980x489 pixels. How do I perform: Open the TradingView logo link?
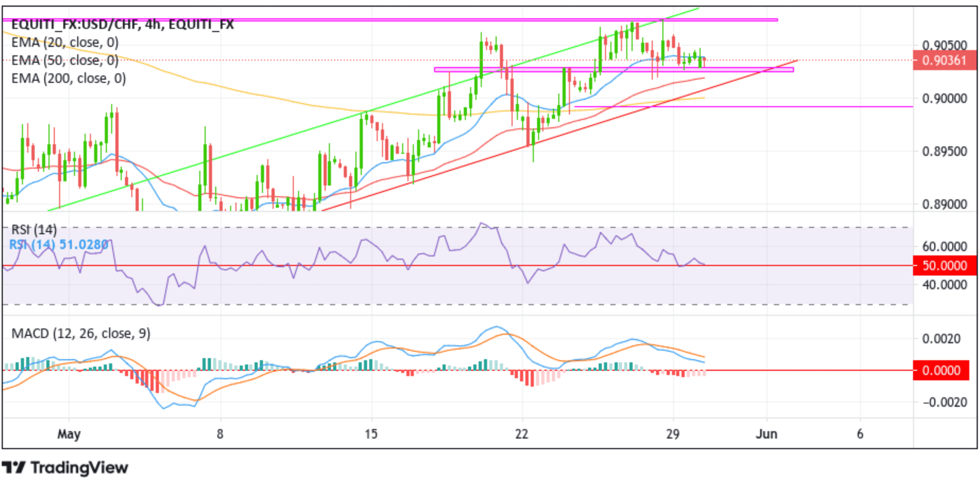(65, 468)
